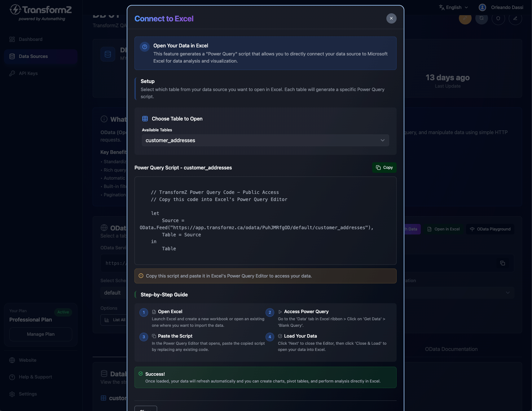Image resolution: width=532 pixels, height=411 pixels.
Task: Open the English language selector
Action: pyautogui.click(x=454, y=7)
